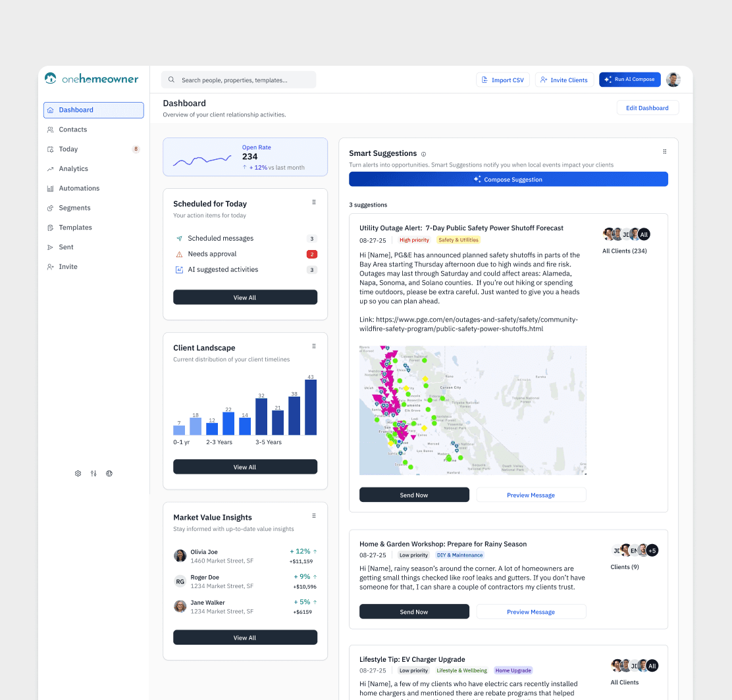
Task: Click the Today notification badge 8
Action: [136, 149]
